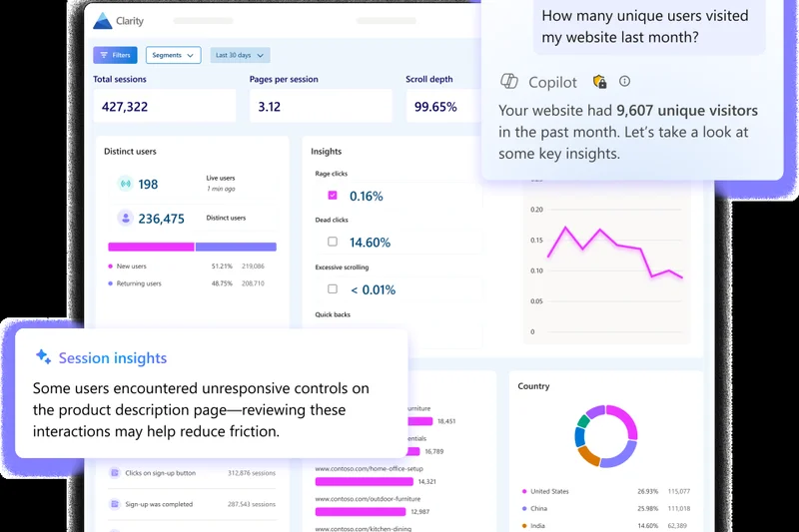Click the Copilot shield lock icon
This screenshot has height=532, width=799.
[x=599, y=82]
